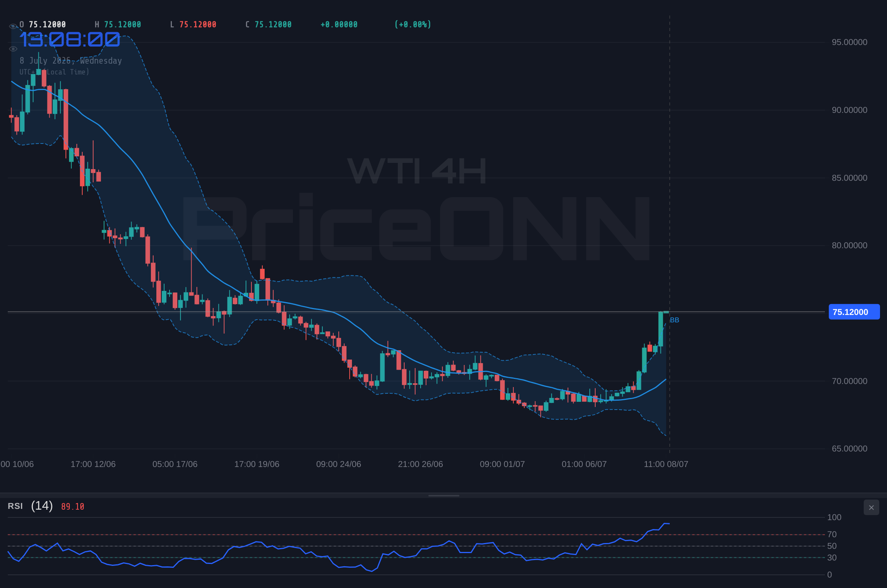Click the RSI axis level 100
The image size is (887, 588).
click(x=834, y=517)
